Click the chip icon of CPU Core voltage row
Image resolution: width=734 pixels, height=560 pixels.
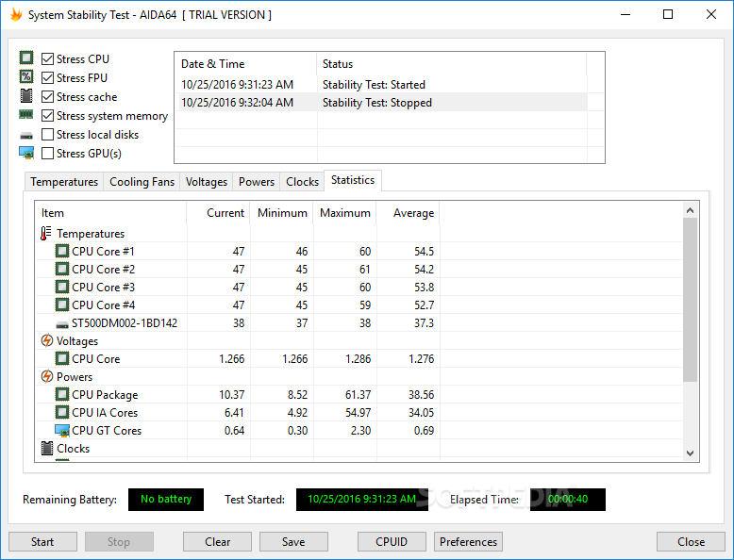click(x=61, y=358)
